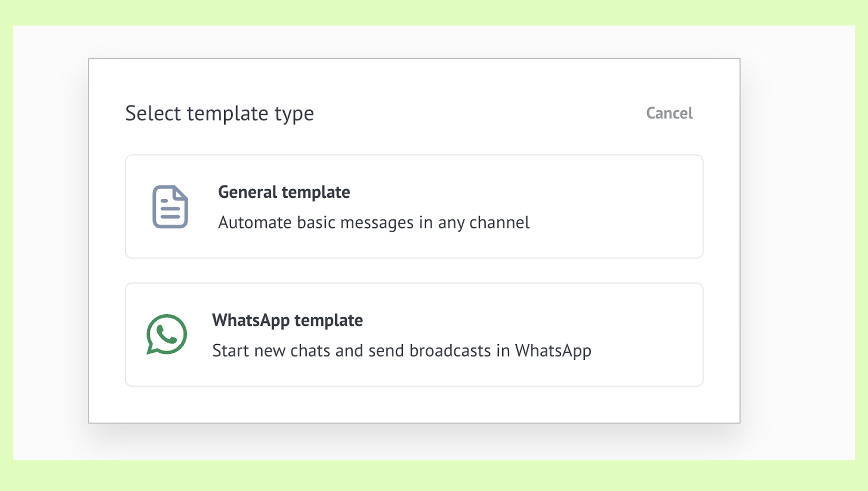Choose the General template option card
868x491 pixels.
(414, 206)
